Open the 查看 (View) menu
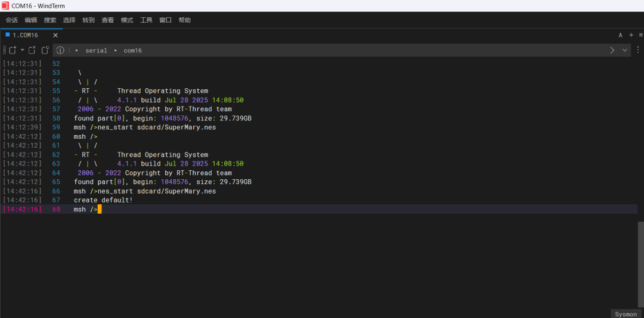Viewport: 644px width, 318px height. coord(107,20)
